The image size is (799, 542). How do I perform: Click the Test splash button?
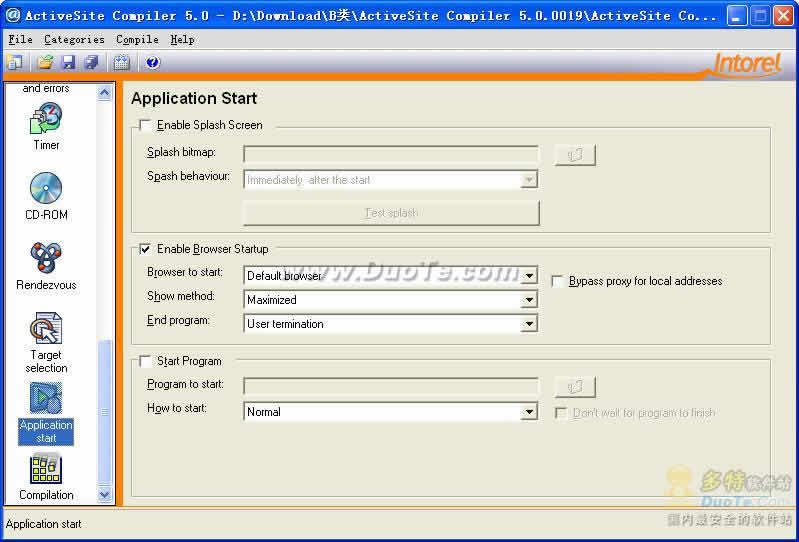391,213
